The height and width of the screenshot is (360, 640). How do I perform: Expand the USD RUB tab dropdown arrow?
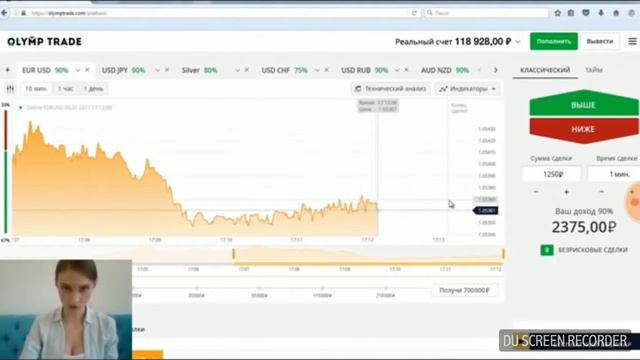point(397,70)
